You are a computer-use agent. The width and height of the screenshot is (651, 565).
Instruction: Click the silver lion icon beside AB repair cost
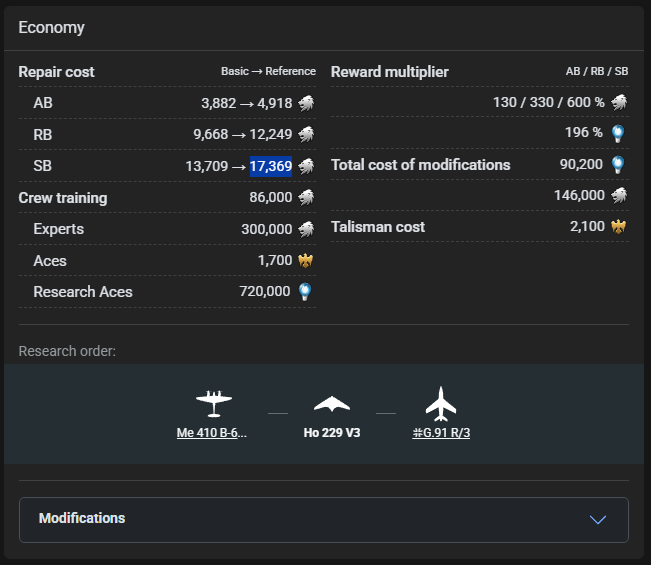tap(306, 103)
